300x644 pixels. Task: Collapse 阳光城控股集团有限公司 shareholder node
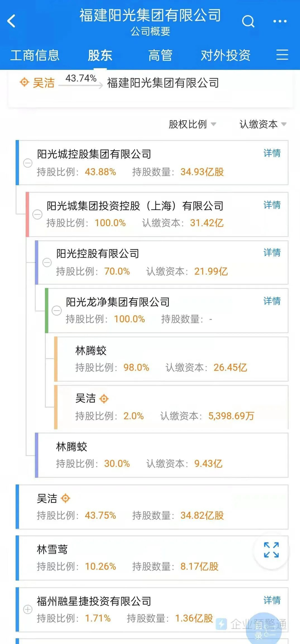[x=28, y=163]
